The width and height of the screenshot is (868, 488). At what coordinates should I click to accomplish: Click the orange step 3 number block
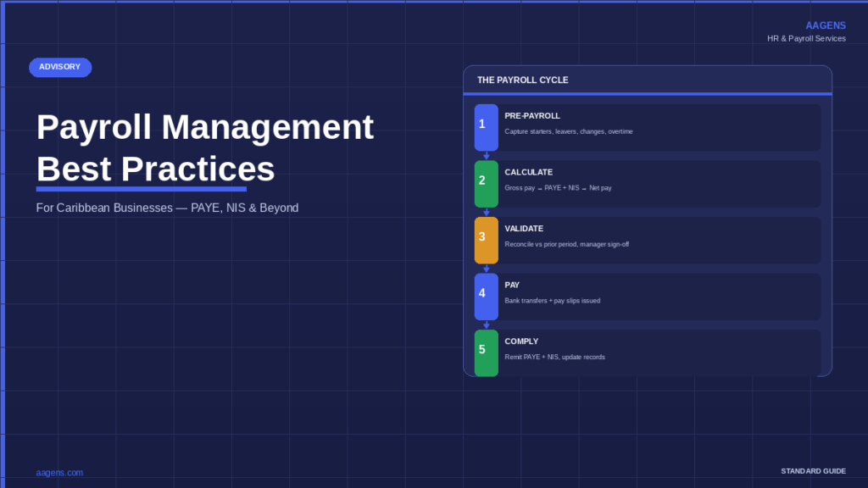point(486,240)
